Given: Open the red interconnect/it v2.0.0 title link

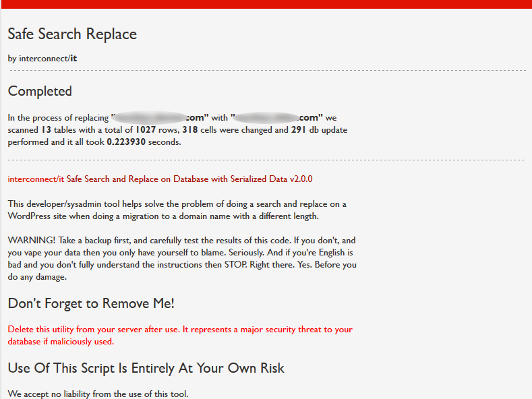Looking at the screenshot, I should coord(160,179).
